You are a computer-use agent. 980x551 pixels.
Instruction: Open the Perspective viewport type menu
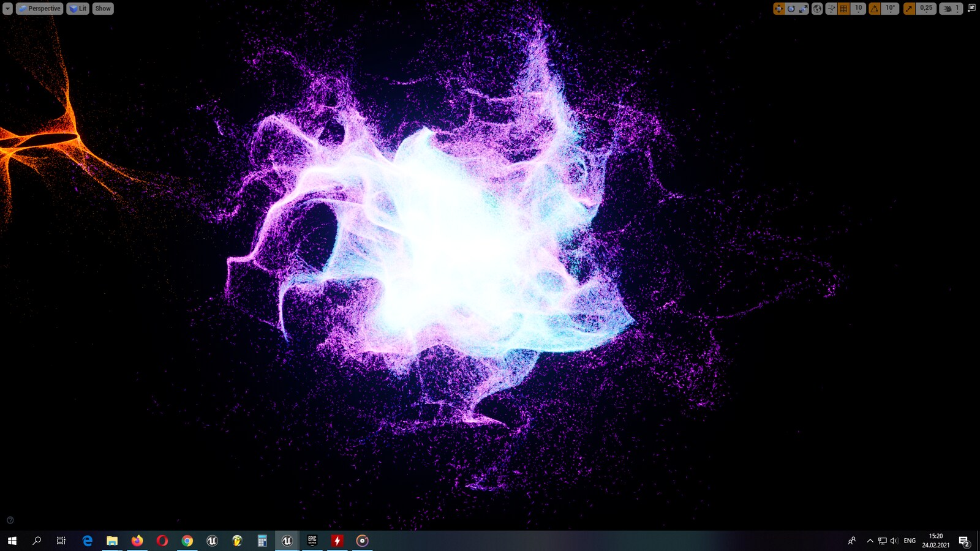pyautogui.click(x=40, y=9)
